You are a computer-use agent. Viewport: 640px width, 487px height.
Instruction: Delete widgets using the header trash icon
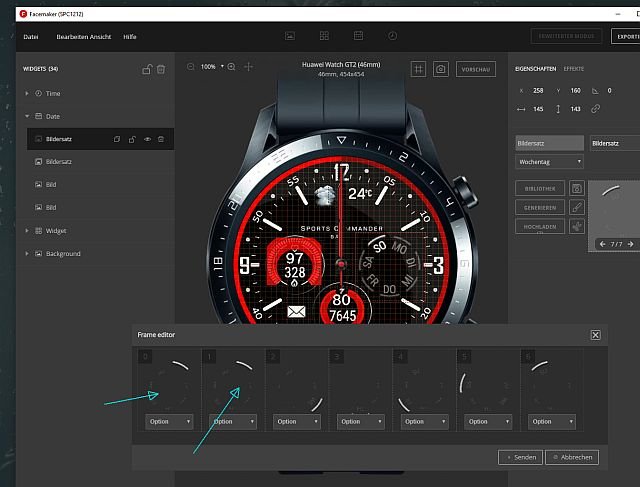(161, 69)
